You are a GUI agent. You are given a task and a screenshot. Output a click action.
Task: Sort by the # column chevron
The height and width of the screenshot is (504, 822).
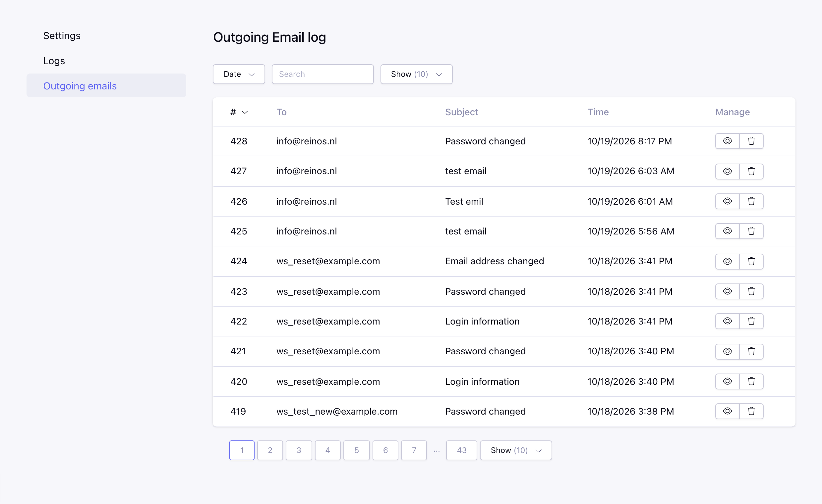coord(245,112)
